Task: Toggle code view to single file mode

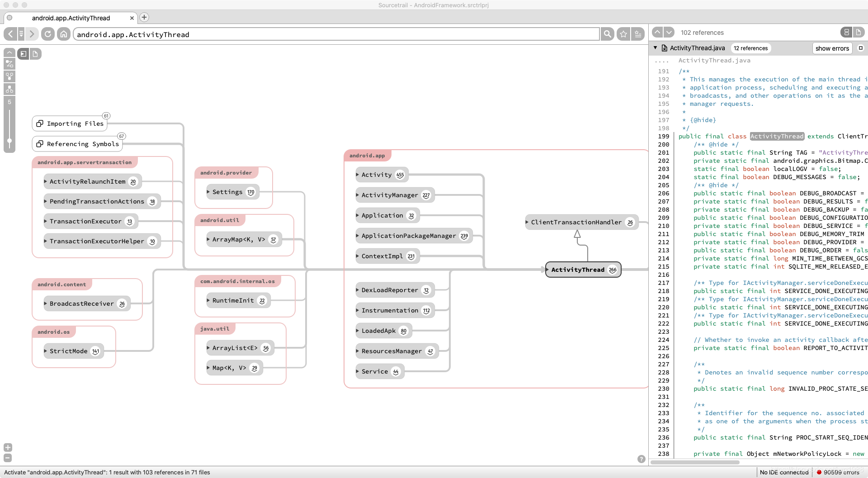Action: (x=858, y=32)
